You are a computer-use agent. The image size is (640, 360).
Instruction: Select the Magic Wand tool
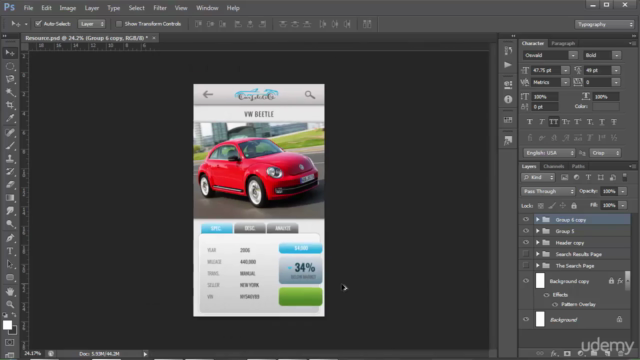[x=10, y=92]
